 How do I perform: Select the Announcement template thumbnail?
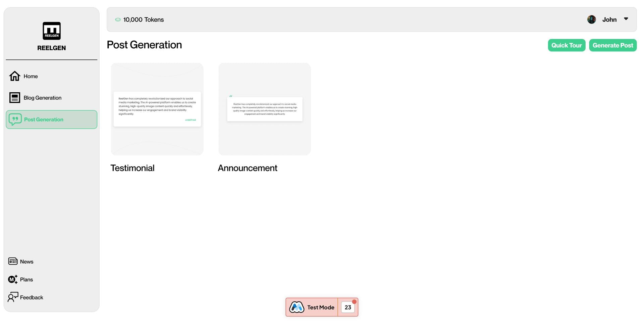(265, 109)
